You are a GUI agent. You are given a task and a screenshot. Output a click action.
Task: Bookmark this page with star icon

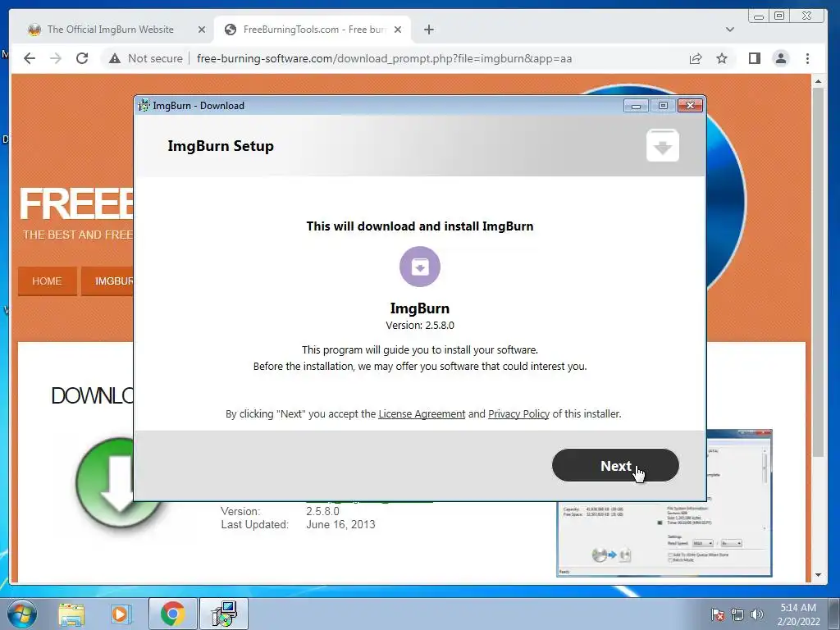pyautogui.click(x=722, y=58)
